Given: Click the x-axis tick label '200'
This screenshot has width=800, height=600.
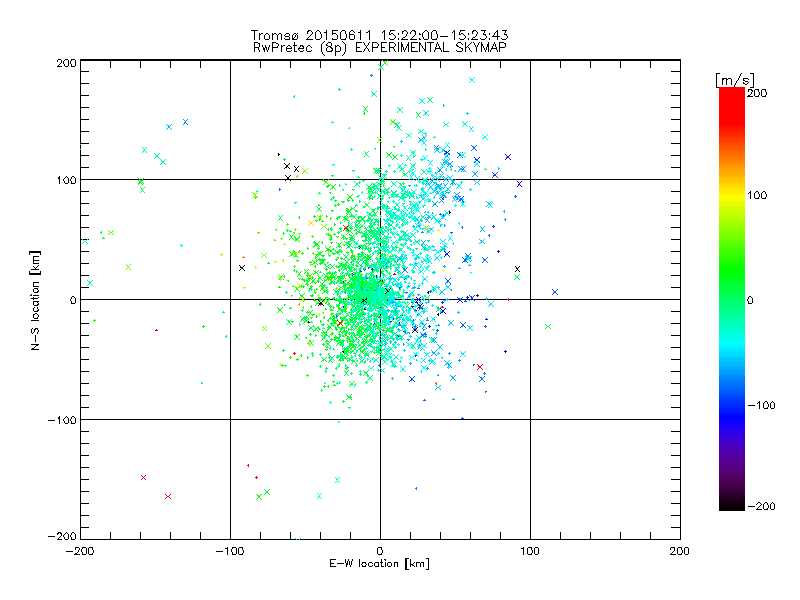Looking at the screenshot, I should click(x=680, y=552).
